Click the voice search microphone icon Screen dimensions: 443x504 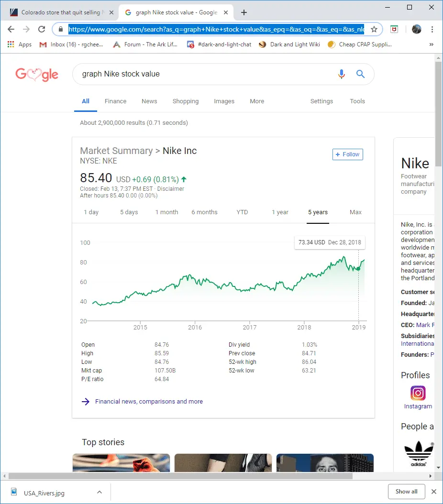[x=341, y=74]
